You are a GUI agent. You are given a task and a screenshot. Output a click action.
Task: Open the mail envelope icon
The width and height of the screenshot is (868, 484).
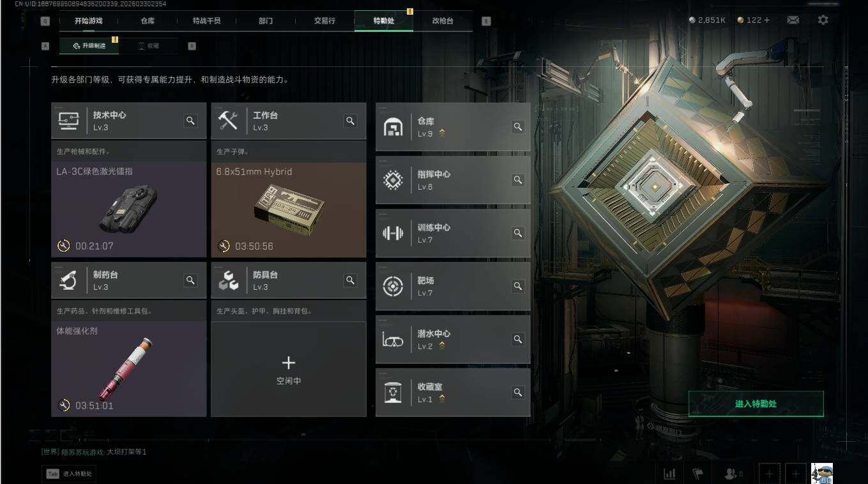793,20
